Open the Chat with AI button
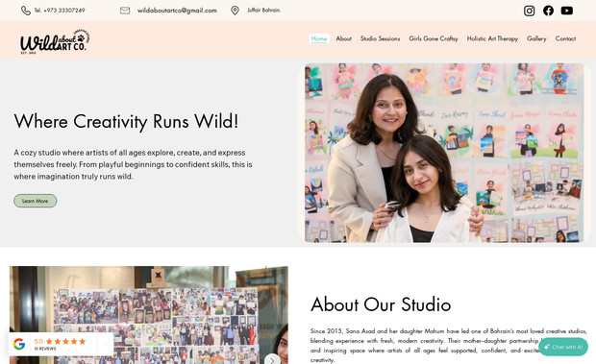596x364 pixels. point(563,347)
